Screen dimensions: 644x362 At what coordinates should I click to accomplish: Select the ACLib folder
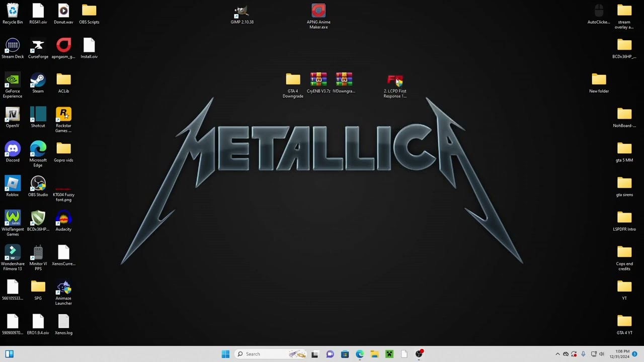point(63,83)
